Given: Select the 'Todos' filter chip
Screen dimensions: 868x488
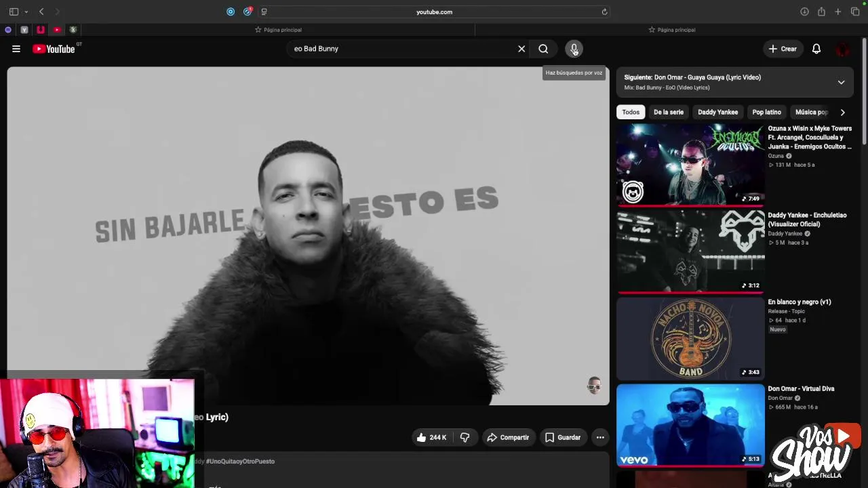Looking at the screenshot, I should (x=631, y=112).
